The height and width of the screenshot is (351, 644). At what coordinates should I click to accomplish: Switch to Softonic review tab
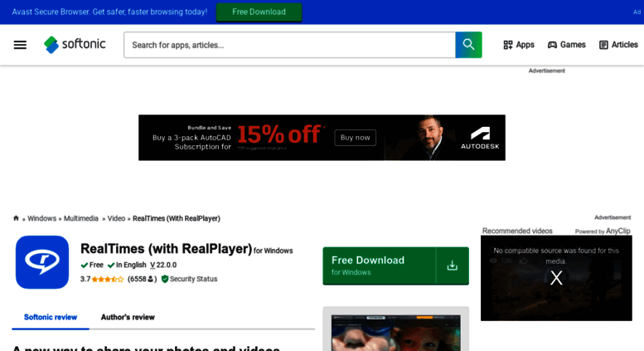point(51,317)
